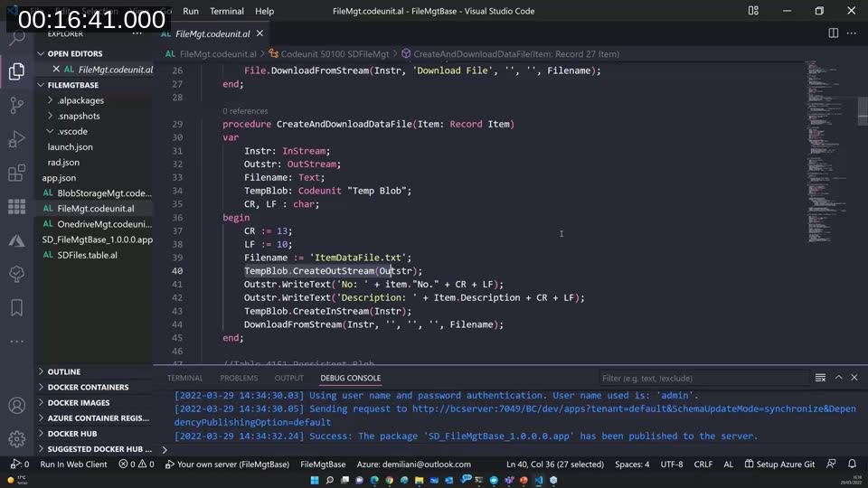Click Setup Azure Git status item
The image size is (868, 488).
point(779,465)
